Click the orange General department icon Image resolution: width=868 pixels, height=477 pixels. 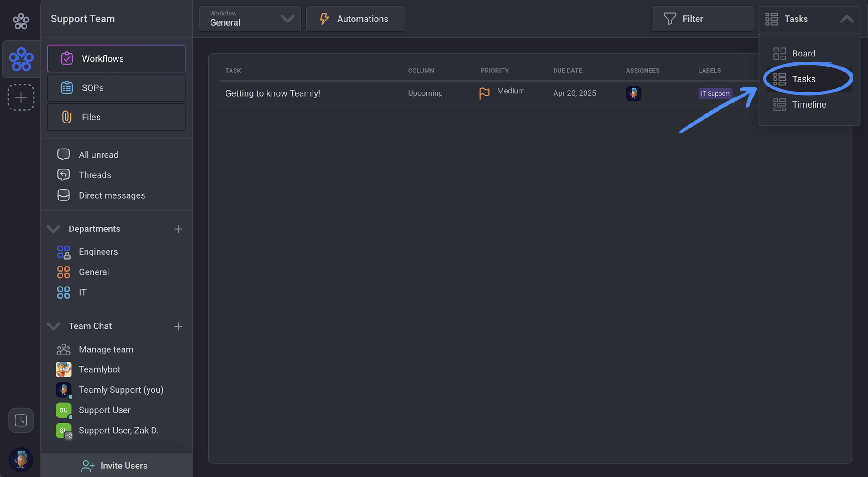[63, 272]
